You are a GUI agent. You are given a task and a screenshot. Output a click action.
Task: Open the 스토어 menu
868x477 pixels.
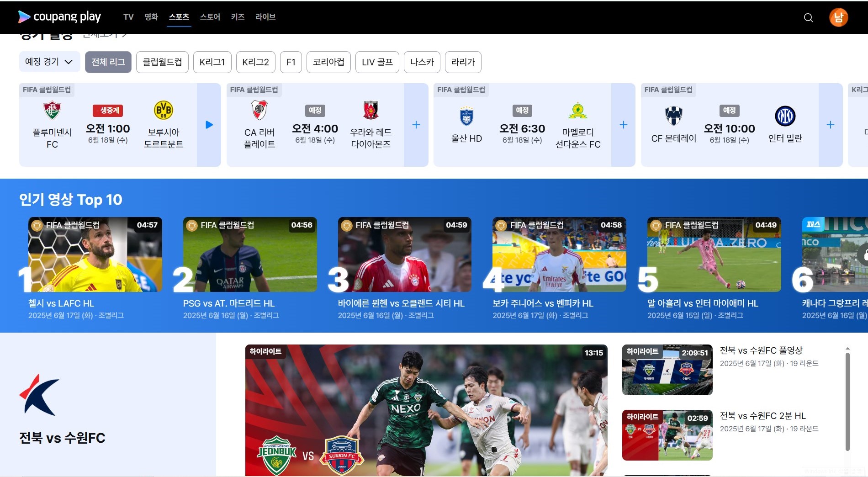(x=210, y=17)
